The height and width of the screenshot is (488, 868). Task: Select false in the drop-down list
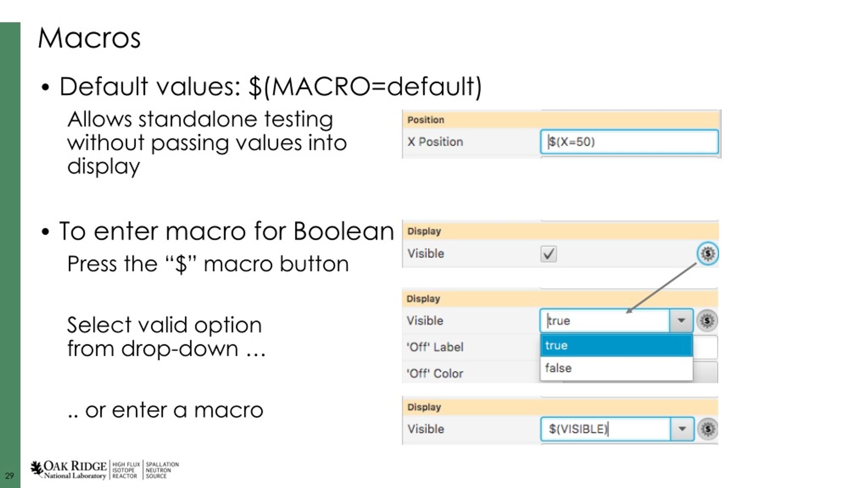coord(616,368)
